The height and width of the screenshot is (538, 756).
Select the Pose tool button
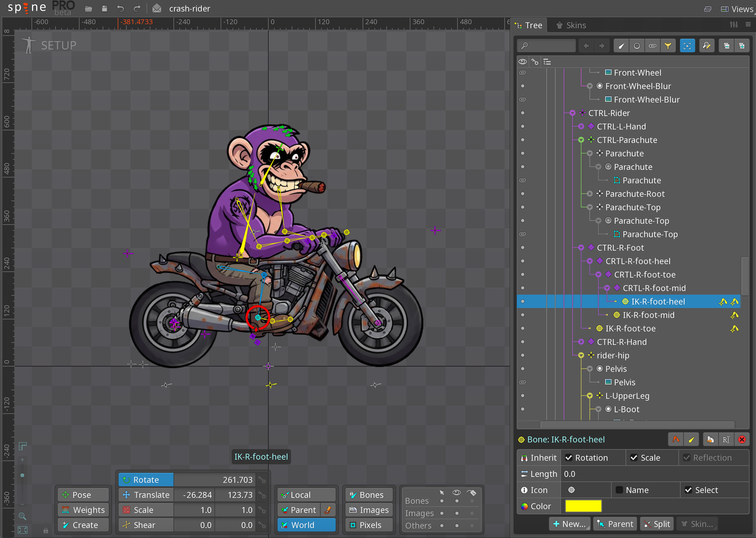(83, 495)
